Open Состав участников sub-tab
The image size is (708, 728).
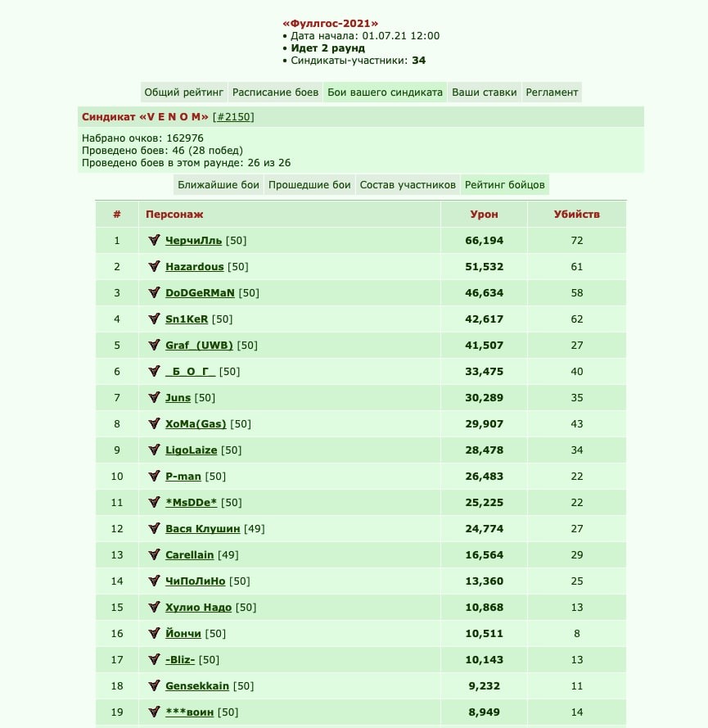coord(408,185)
